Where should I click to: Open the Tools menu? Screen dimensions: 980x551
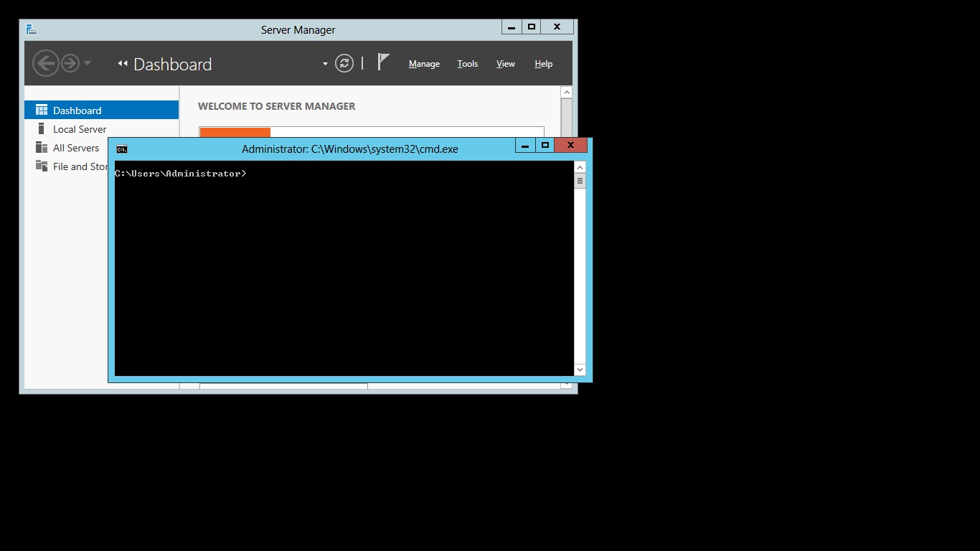tap(467, 64)
